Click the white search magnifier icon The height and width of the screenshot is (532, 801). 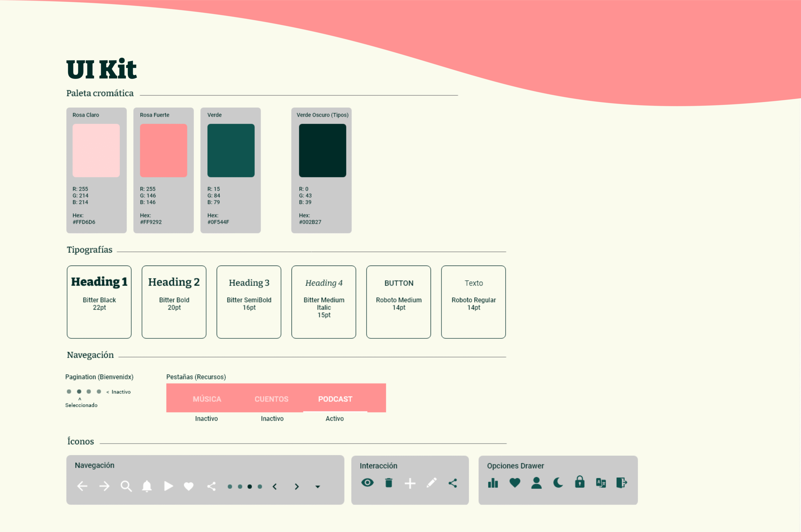coord(126,486)
